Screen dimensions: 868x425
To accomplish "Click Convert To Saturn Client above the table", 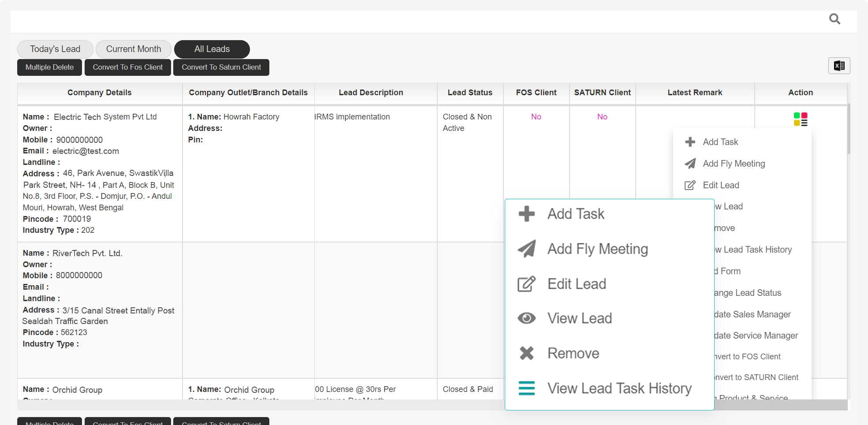I will 221,67.
